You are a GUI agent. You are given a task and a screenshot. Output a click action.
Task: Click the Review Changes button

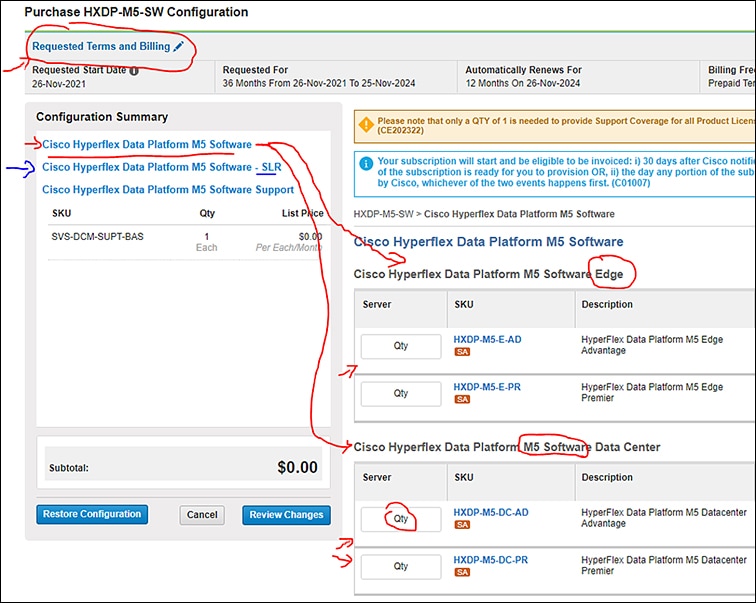tap(286, 515)
